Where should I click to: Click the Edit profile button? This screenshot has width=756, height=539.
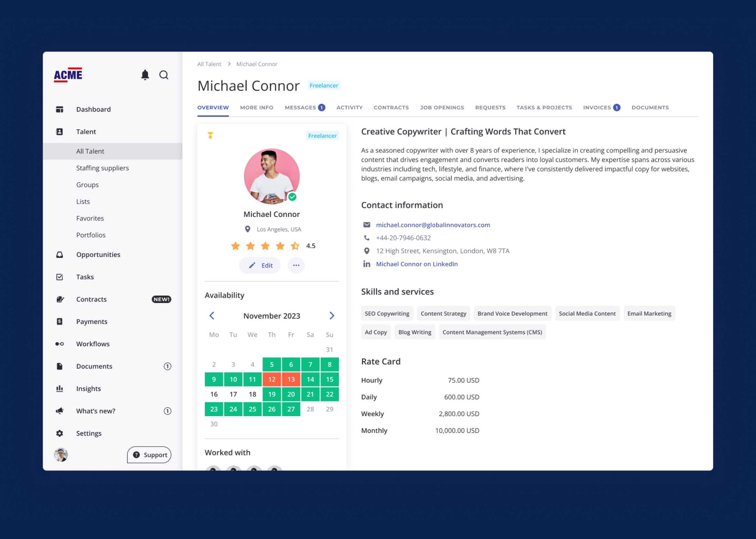tap(260, 265)
